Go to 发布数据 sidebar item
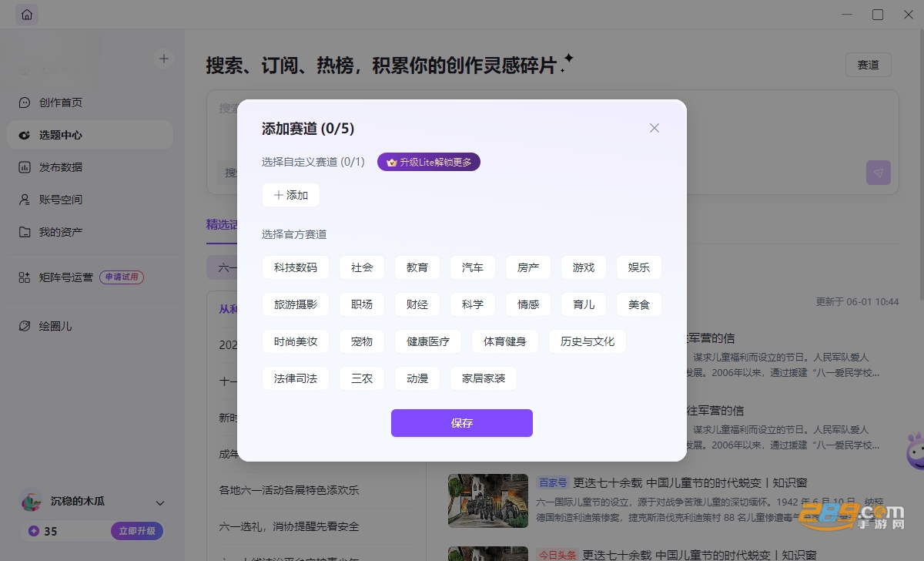924x561 pixels. coord(90,167)
